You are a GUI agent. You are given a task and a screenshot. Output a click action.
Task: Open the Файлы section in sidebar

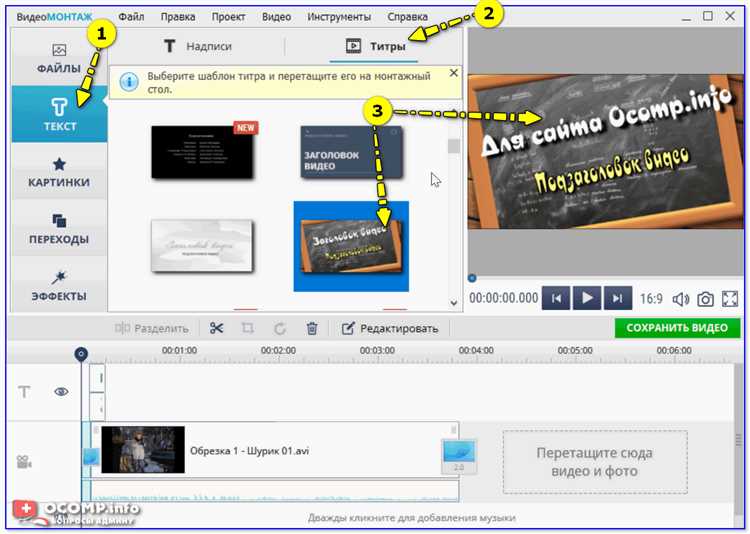pos(59,58)
